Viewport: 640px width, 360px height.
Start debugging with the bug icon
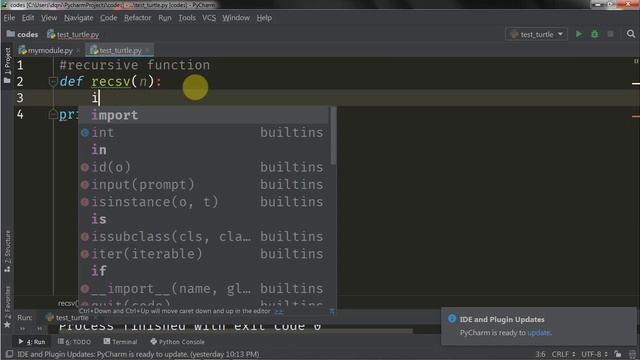594,34
